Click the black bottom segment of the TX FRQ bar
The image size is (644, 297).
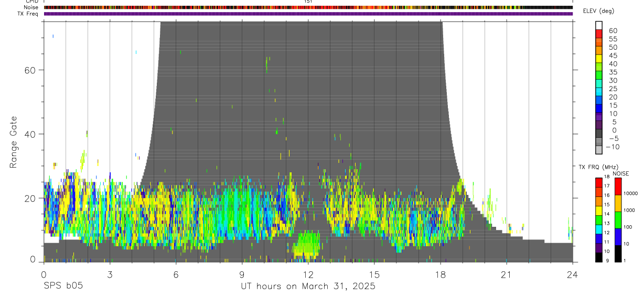coord(599,257)
